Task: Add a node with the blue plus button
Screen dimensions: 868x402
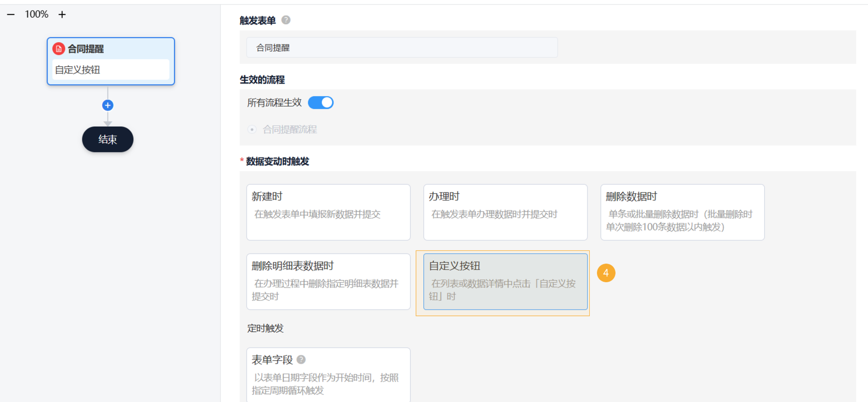Action: point(107,105)
